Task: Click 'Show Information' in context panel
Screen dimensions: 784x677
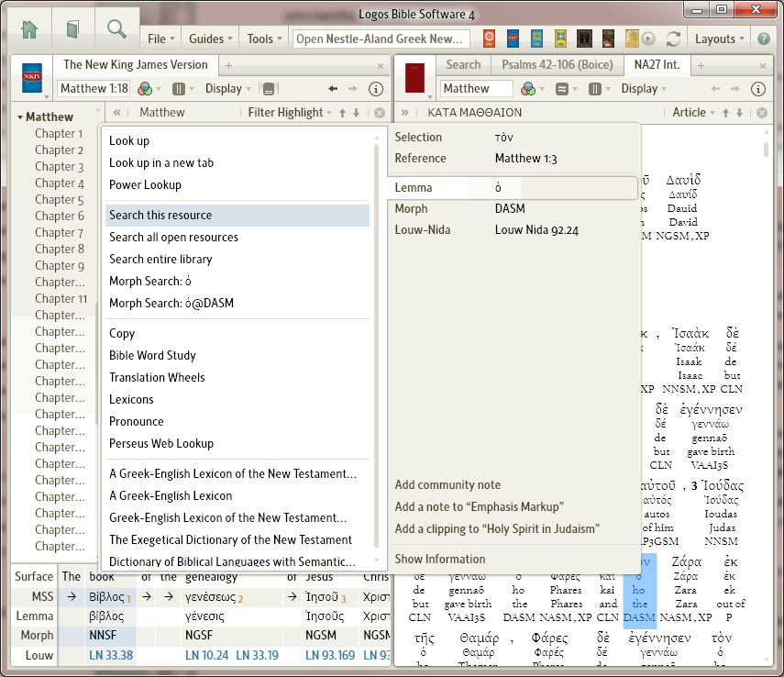Action: tap(440, 560)
